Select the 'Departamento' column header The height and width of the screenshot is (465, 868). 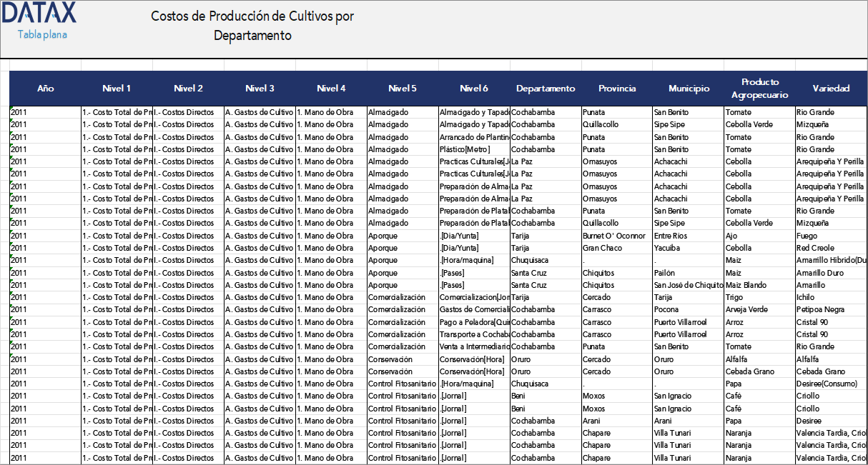546,88
